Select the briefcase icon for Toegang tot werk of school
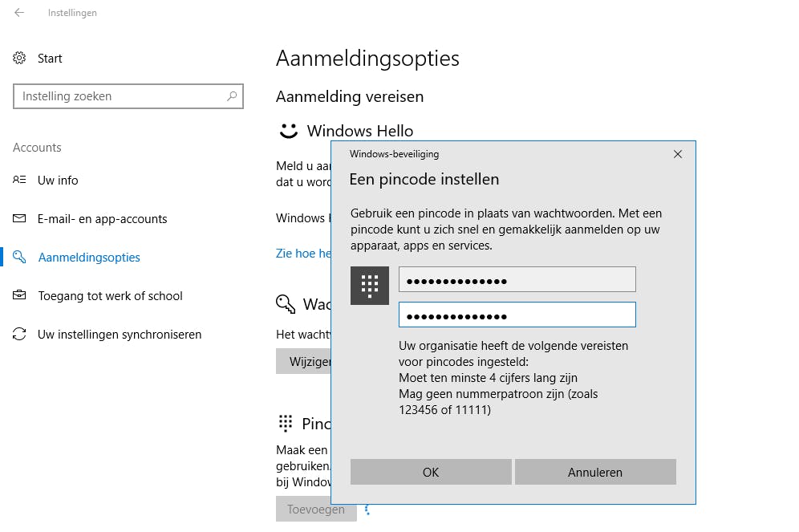This screenshot has height=532, width=799. (x=18, y=295)
